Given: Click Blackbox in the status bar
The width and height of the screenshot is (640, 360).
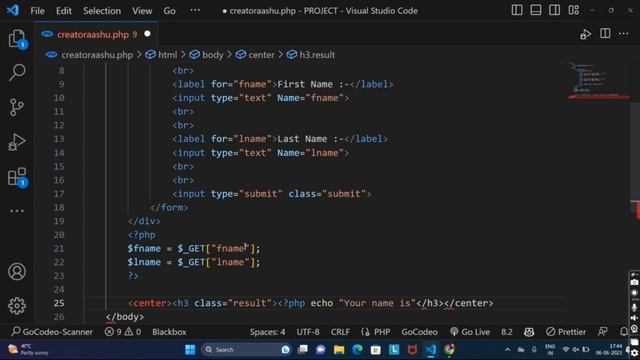Looking at the screenshot, I should pos(169,332).
